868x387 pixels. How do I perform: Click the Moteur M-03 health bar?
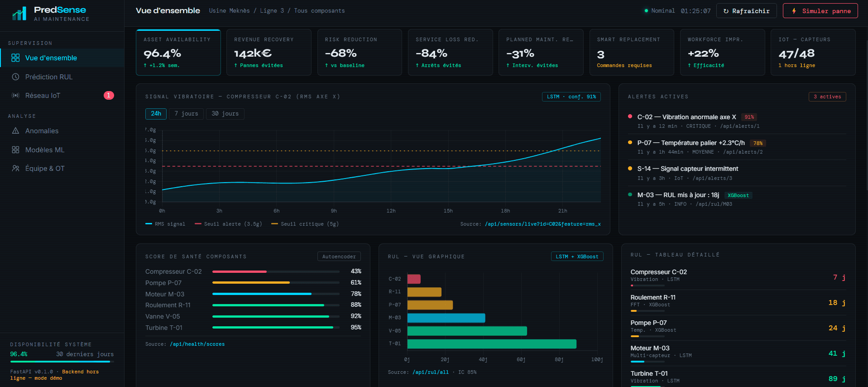coord(276,294)
